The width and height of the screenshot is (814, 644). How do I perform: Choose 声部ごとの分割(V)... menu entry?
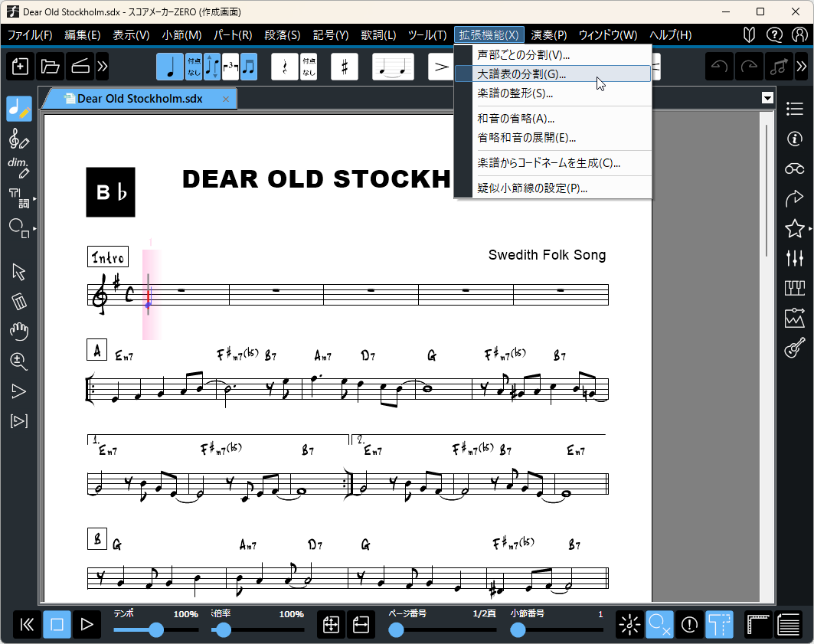coord(553,55)
